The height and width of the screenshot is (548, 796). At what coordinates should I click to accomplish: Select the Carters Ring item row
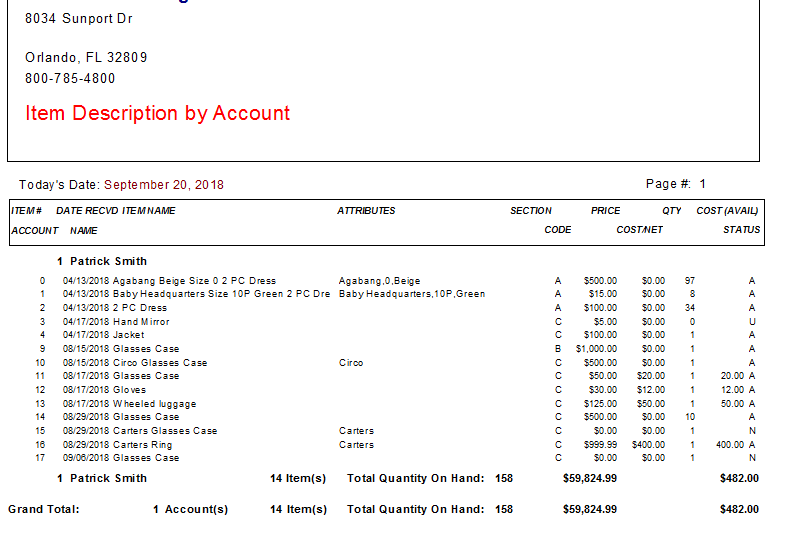pos(397,445)
